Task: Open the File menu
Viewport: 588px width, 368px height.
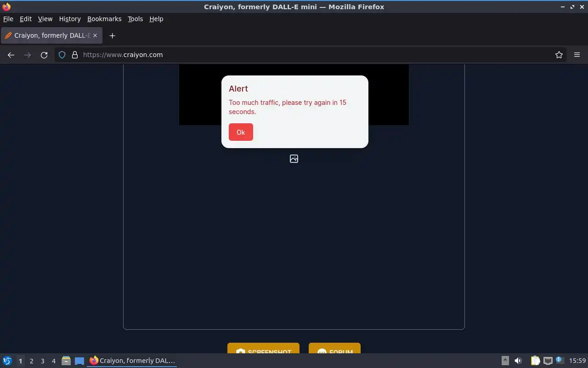Action: pyautogui.click(x=8, y=19)
